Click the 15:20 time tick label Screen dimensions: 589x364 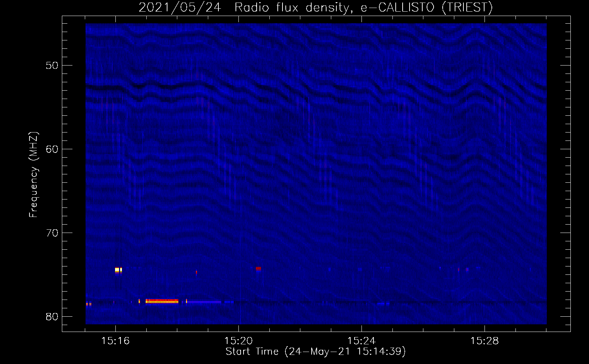click(238, 341)
